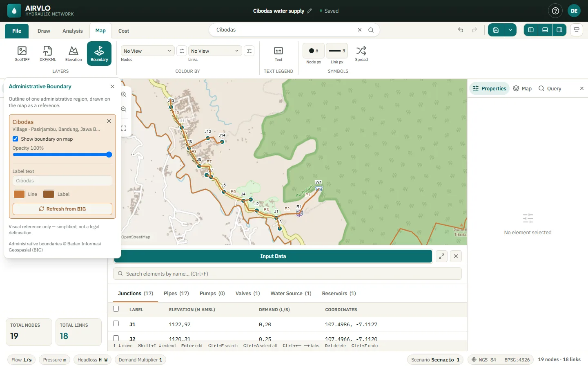Uncheck Show boundary on map
588x368 pixels.
pyautogui.click(x=16, y=139)
